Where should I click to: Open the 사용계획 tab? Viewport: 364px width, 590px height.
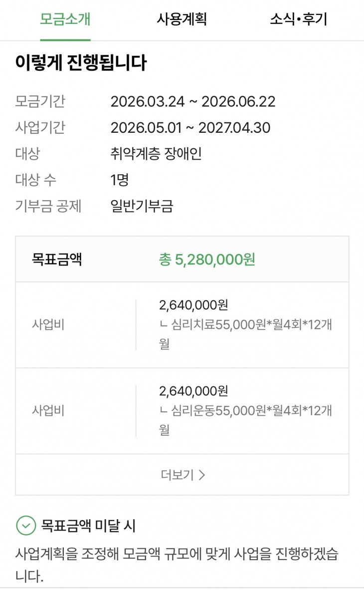[x=182, y=19]
